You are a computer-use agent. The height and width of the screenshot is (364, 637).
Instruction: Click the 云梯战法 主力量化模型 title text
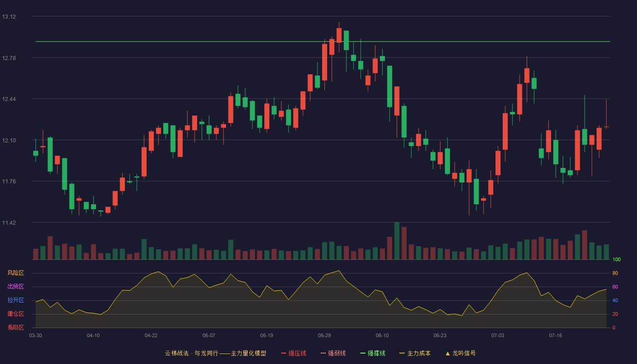(215, 353)
